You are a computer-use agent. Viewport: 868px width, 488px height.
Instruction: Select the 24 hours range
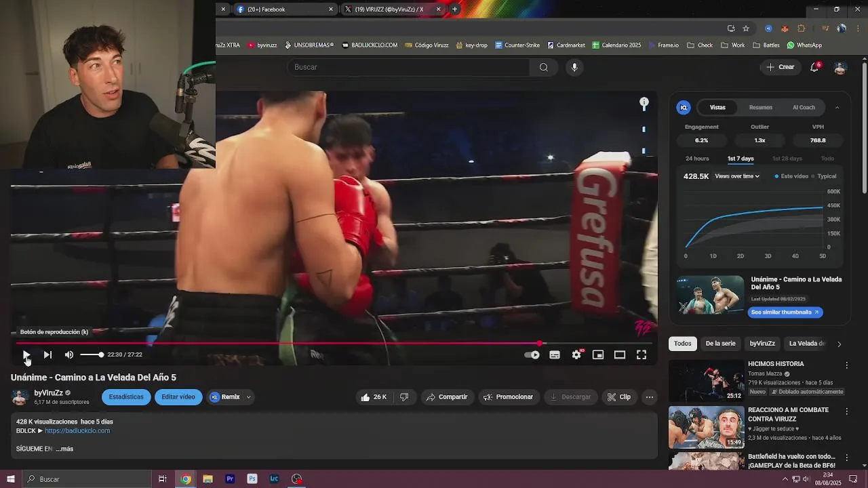697,159
